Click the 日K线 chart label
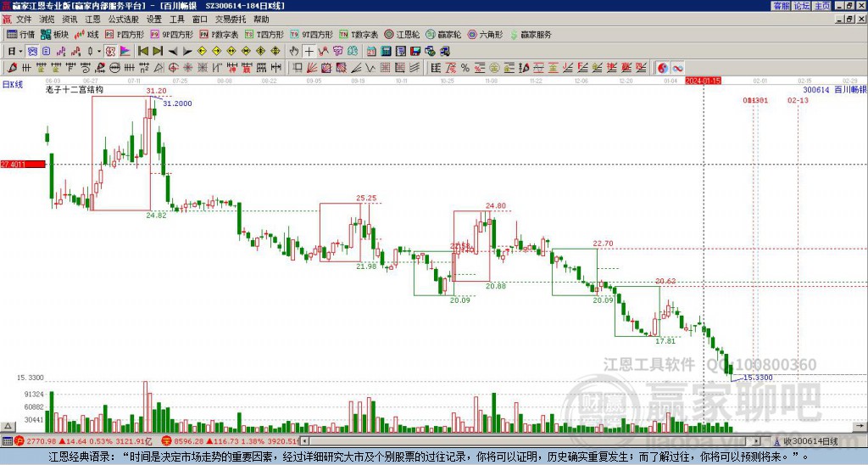 coord(13,85)
